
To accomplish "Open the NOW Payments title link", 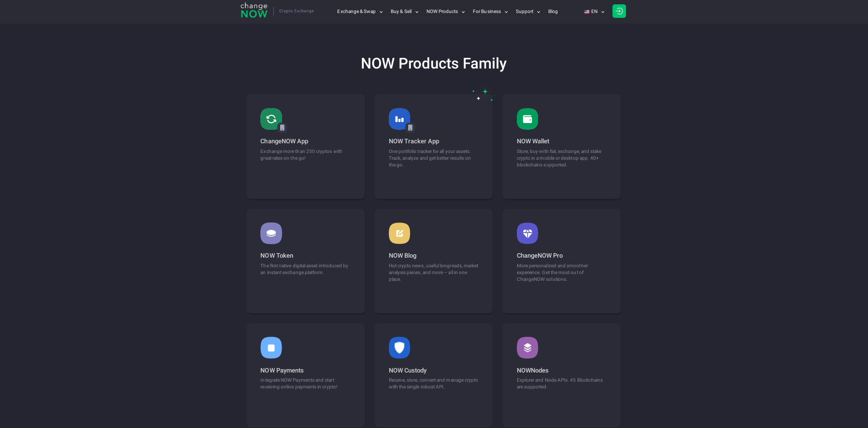I will 282,371.
